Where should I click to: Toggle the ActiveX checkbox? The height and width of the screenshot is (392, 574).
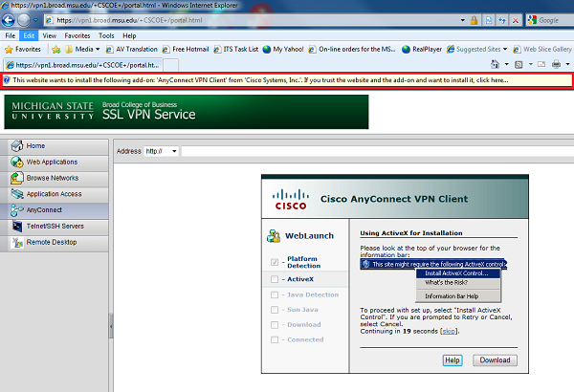point(275,279)
